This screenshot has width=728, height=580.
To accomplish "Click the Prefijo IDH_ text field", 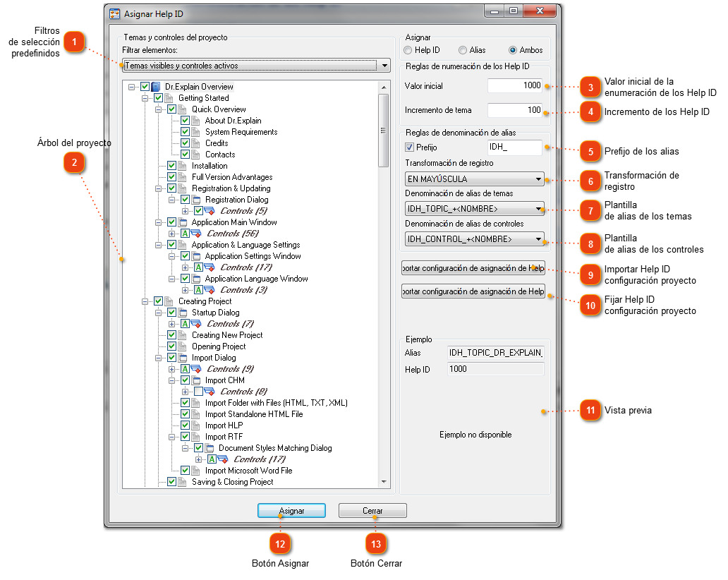I will click(x=514, y=147).
